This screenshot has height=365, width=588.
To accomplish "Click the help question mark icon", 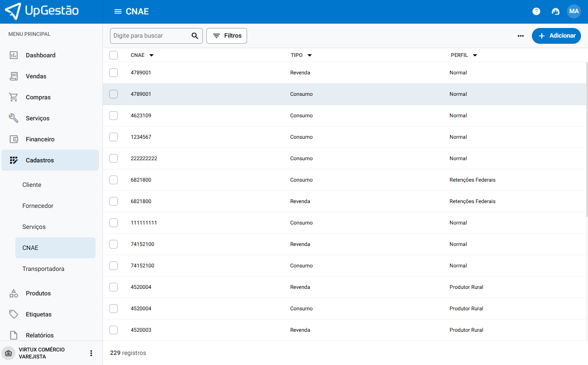I will click(536, 11).
